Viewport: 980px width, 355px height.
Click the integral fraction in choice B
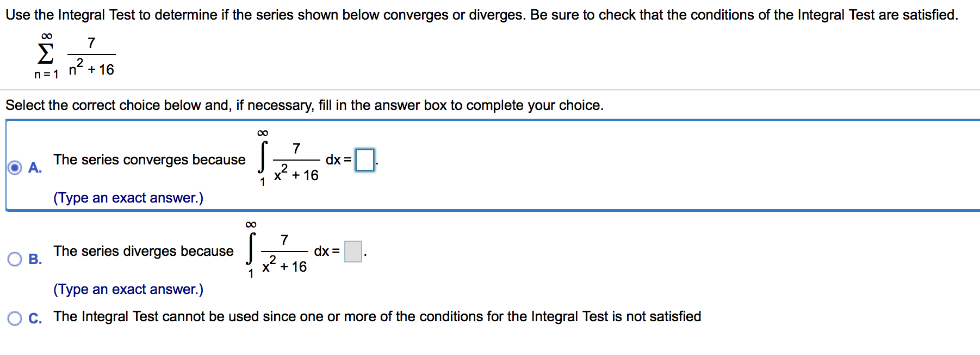284,253
